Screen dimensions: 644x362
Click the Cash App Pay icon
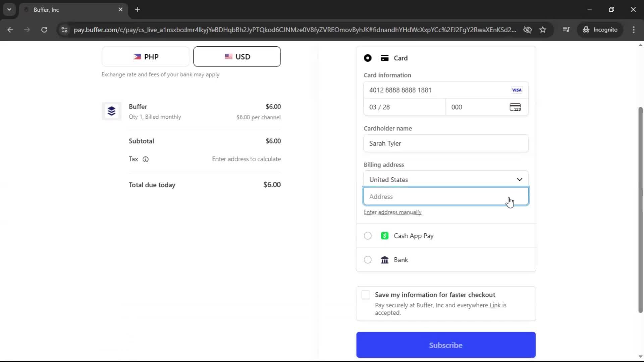(384, 236)
